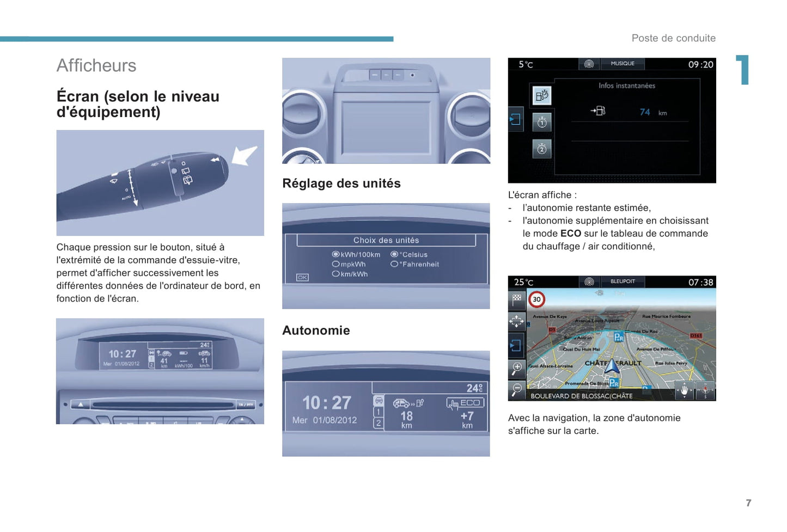Screen dimensions: 787x532
Task: Select the kWh/100km radio option
Action: pyautogui.click(x=336, y=254)
